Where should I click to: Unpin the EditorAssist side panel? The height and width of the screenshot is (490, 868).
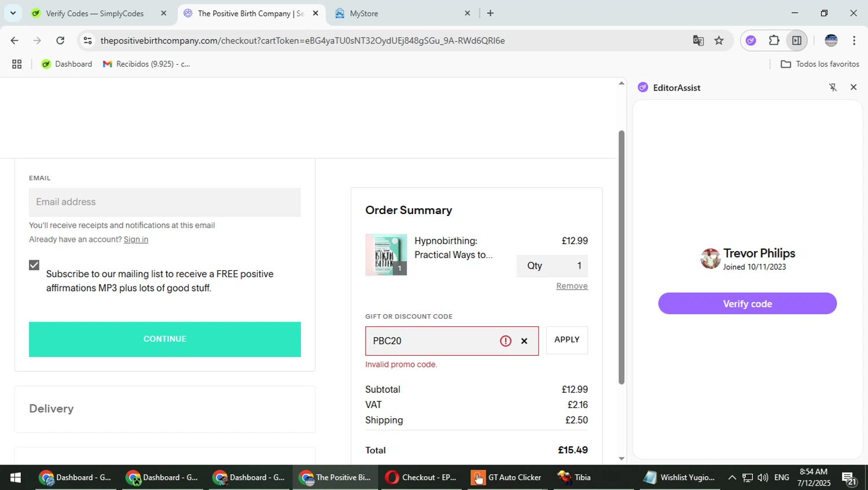point(833,87)
